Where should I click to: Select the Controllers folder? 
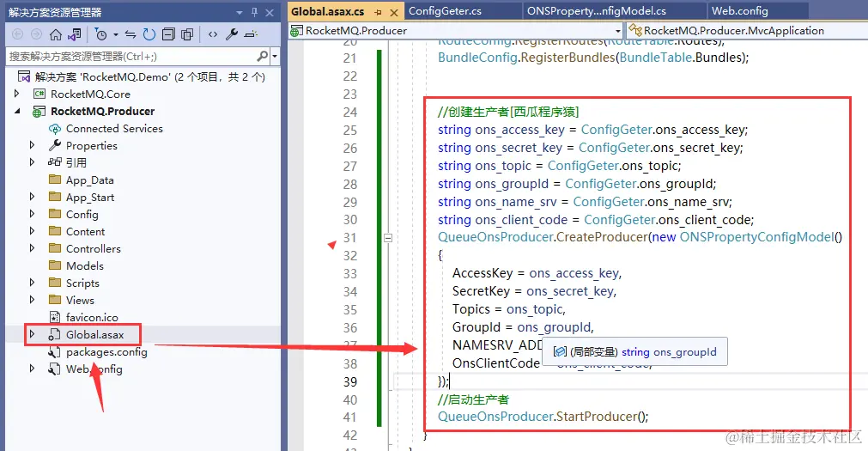coord(93,249)
